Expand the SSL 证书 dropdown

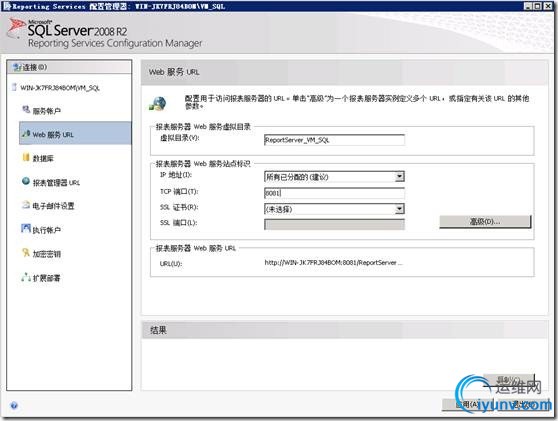[x=400, y=209]
